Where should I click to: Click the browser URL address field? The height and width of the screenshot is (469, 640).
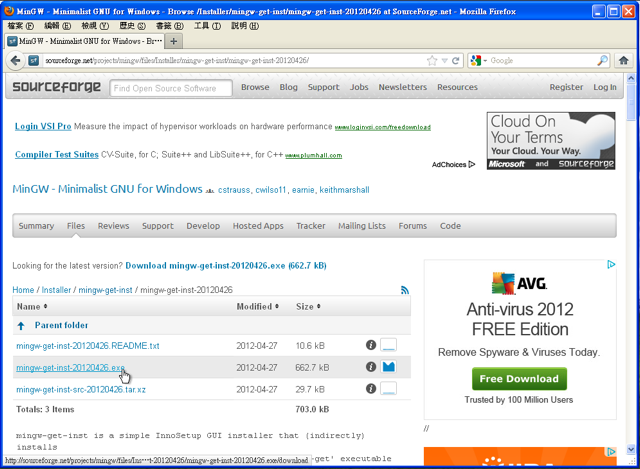[x=233, y=61]
